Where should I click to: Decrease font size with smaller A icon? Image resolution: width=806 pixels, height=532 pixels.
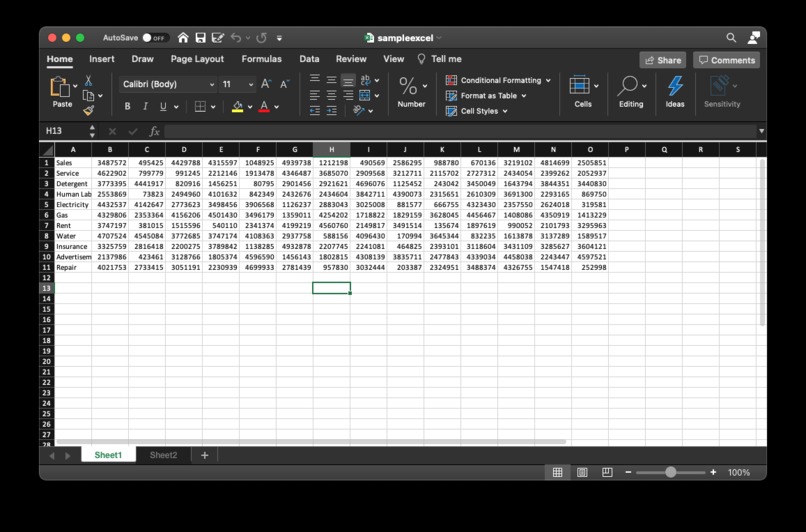pos(285,84)
